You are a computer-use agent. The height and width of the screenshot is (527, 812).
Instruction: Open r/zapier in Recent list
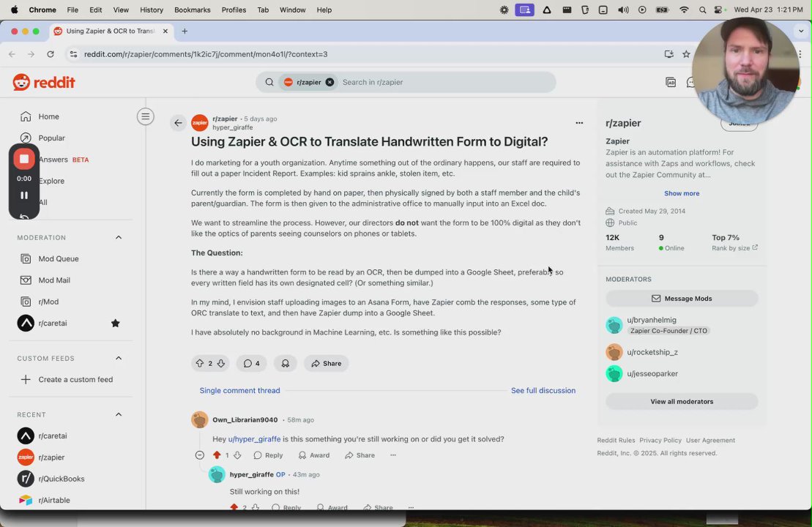coord(51,457)
